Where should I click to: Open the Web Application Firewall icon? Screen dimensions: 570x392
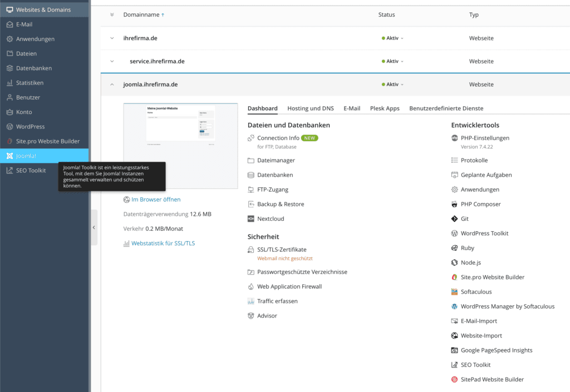(x=251, y=287)
